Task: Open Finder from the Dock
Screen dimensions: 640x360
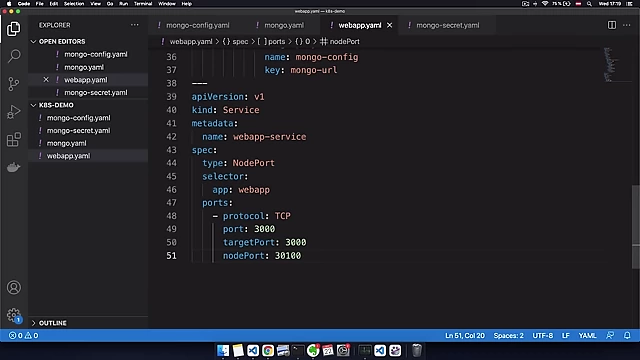Action: [x=223, y=350]
